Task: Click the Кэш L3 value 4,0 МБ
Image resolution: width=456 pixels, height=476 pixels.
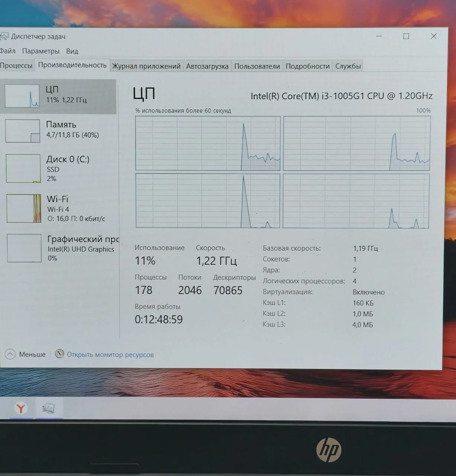Action: point(363,325)
